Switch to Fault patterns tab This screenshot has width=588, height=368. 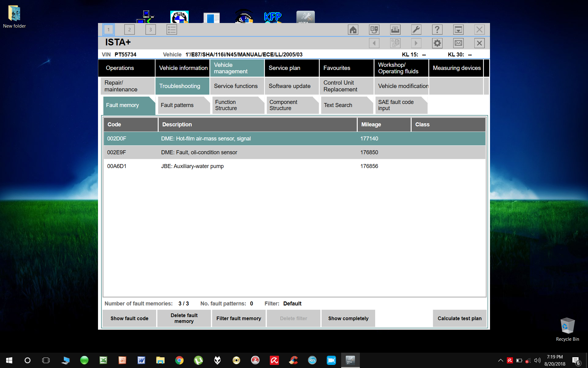[x=184, y=105]
